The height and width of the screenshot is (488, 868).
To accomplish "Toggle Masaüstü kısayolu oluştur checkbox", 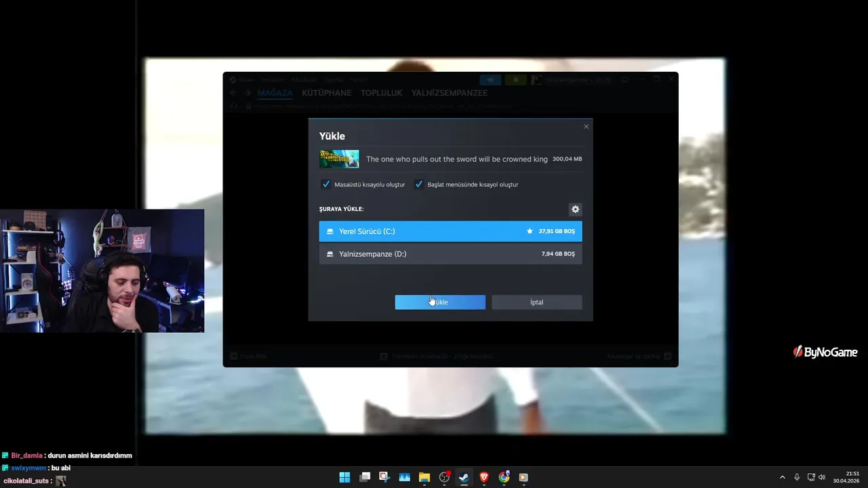I will pos(326,184).
